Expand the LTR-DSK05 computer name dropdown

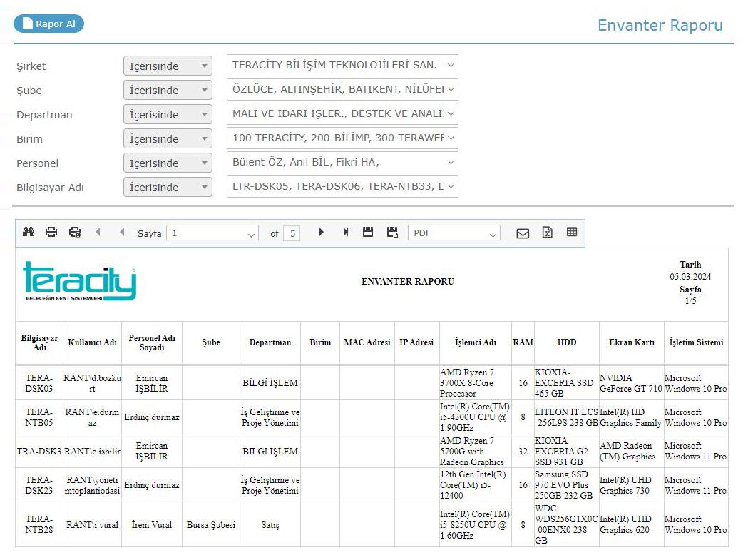342,187
